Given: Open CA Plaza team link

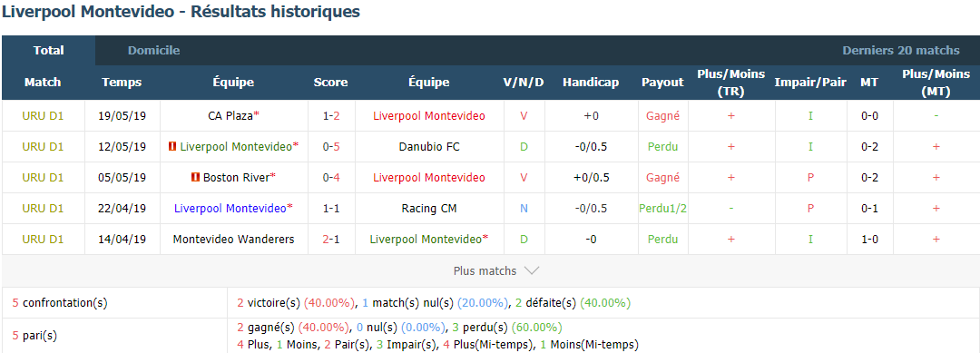Looking at the screenshot, I should pyautogui.click(x=230, y=115).
